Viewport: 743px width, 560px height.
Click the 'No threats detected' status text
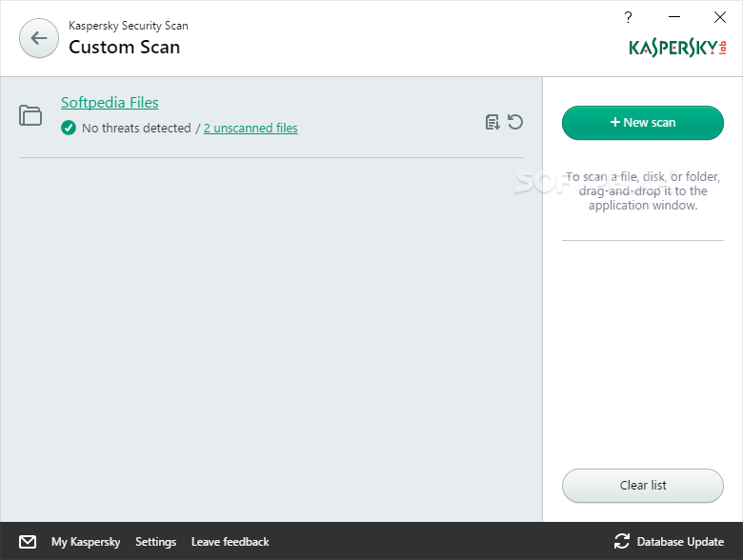coord(136,128)
